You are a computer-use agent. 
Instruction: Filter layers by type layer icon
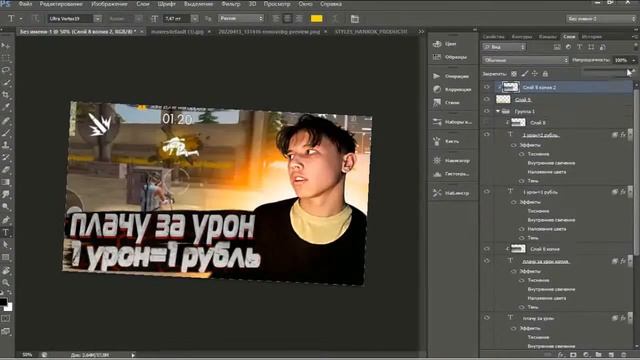click(x=580, y=47)
